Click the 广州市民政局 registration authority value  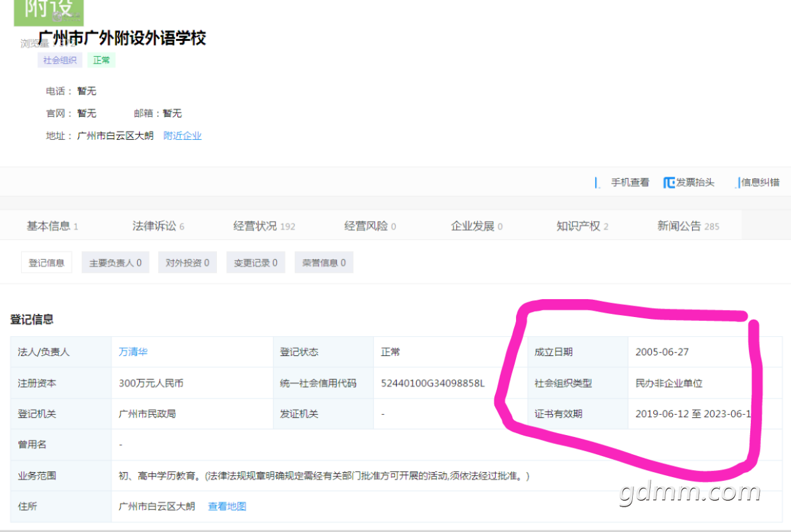[x=147, y=414]
